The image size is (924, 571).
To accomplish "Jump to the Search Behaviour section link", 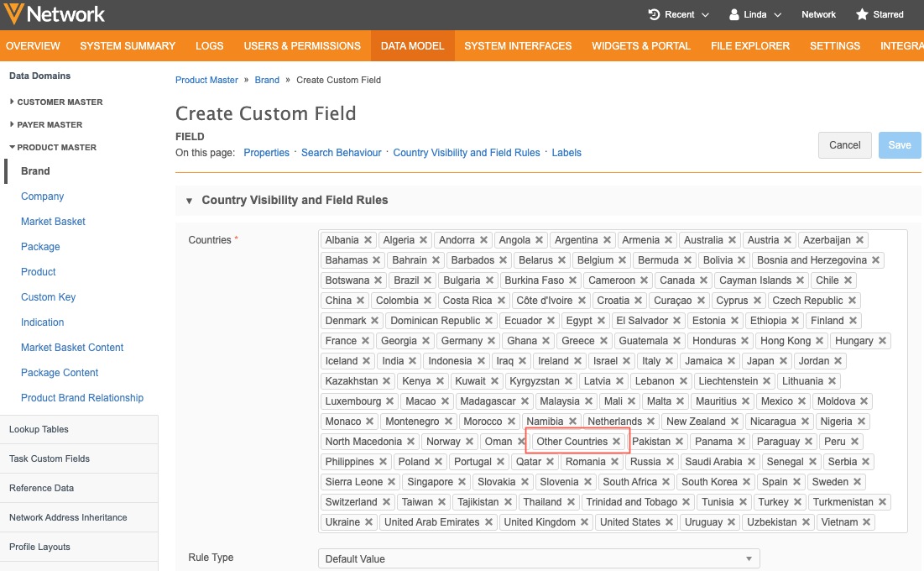I will tap(341, 153).
